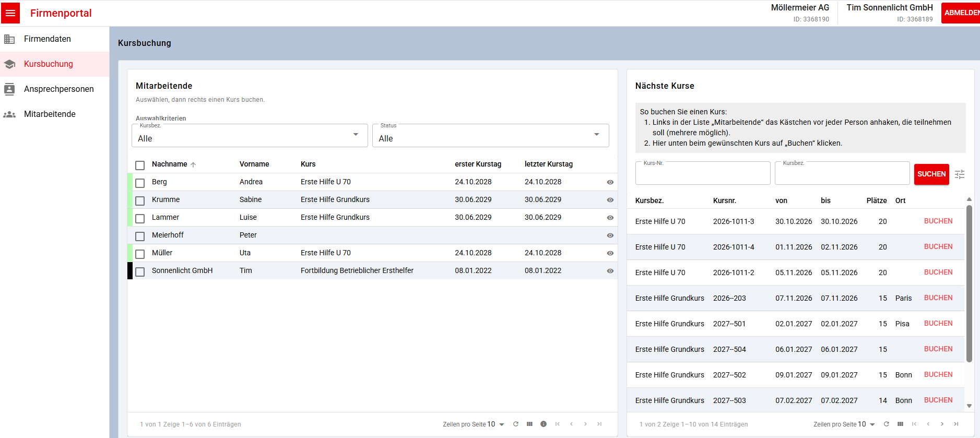
Task: Go to last page of Mitarbeitende table
Action: (x=599, y=424)
